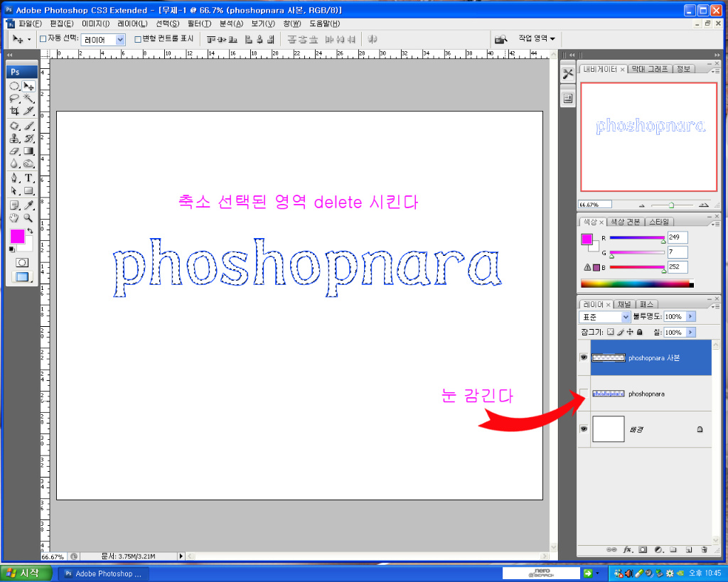Open the 칠 fill slider arrow
This screenshot has width=728, height=582.
click(690, 333)
